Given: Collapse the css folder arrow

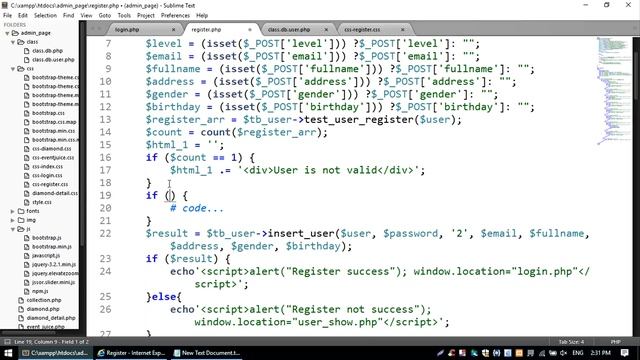Looking at the screenshot, I should 13,69.
